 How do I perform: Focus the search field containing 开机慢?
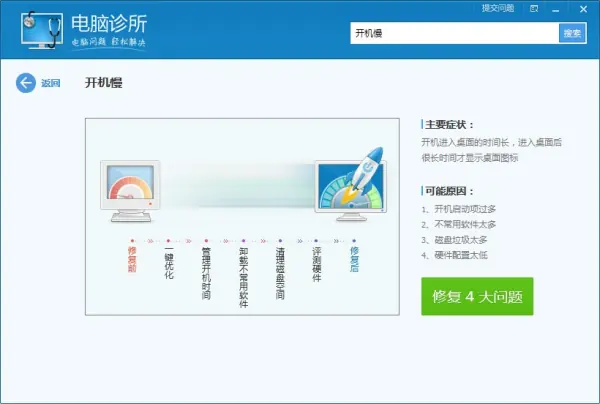pyautogui.click(x=455, y=33)
